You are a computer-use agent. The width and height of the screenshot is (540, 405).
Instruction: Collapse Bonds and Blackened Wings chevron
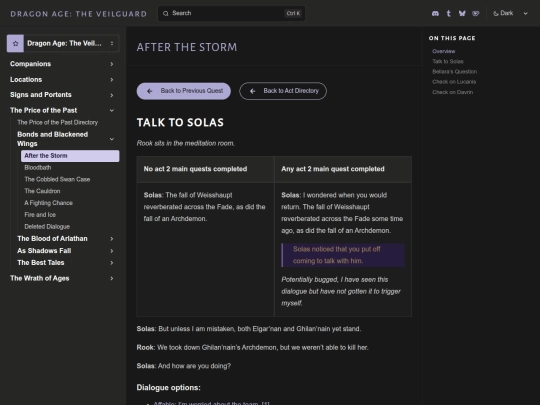tap(112, 139)
